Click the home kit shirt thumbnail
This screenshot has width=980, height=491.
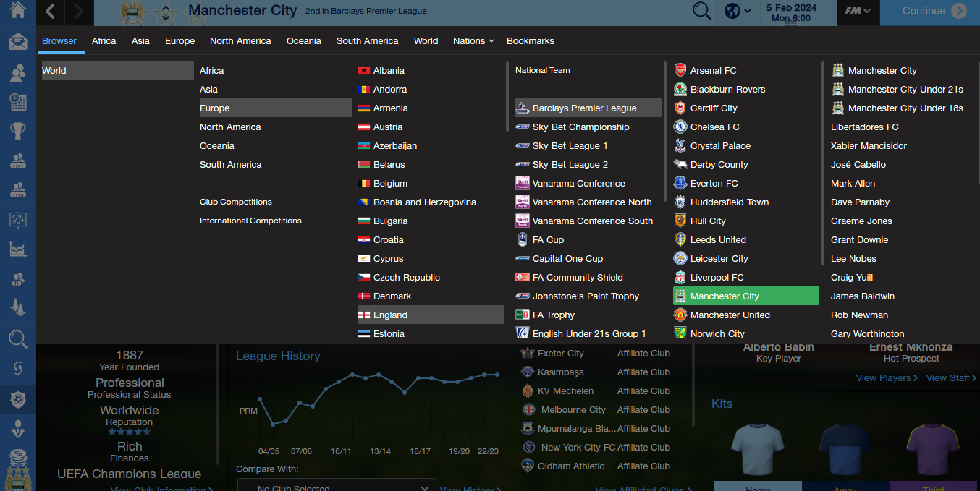pos(758,448)
